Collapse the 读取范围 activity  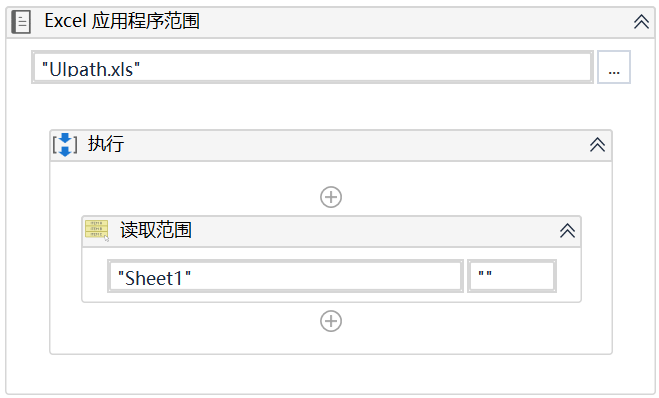(567, 230)
